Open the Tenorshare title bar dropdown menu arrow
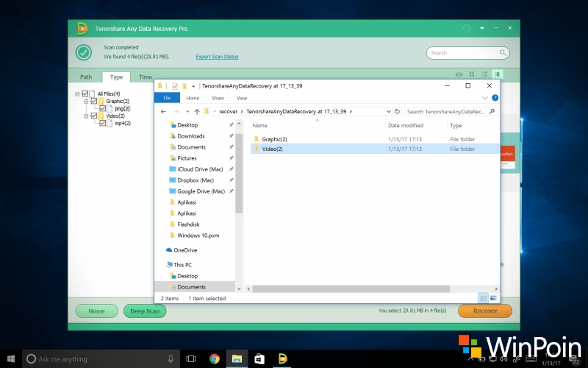This screenshot has width=588, height=368. tap(482, 28)
